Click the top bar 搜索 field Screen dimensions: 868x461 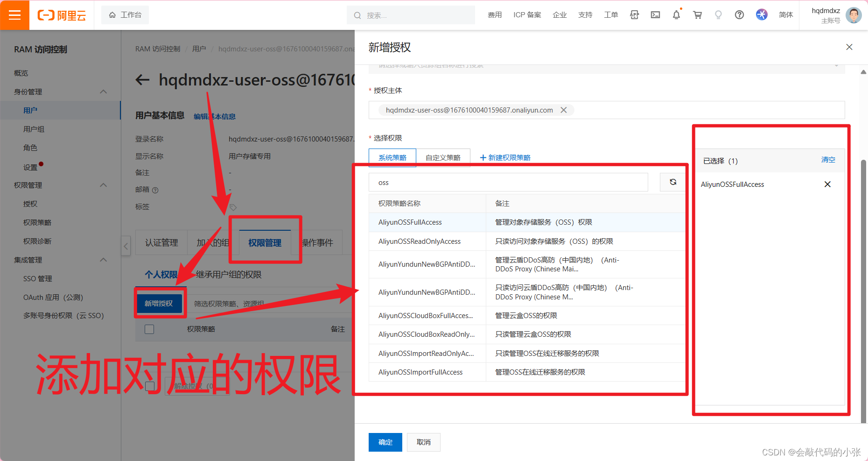click(411, 15)
